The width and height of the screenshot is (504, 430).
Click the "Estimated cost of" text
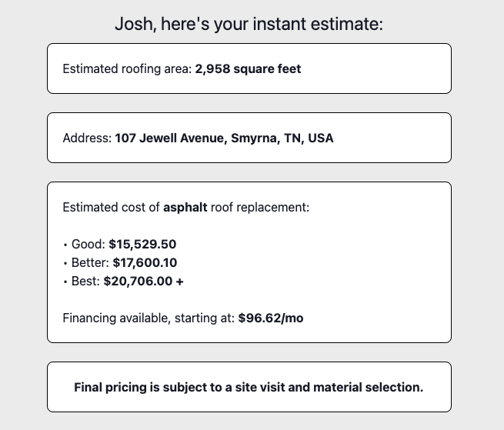click(x=111, y=208)
